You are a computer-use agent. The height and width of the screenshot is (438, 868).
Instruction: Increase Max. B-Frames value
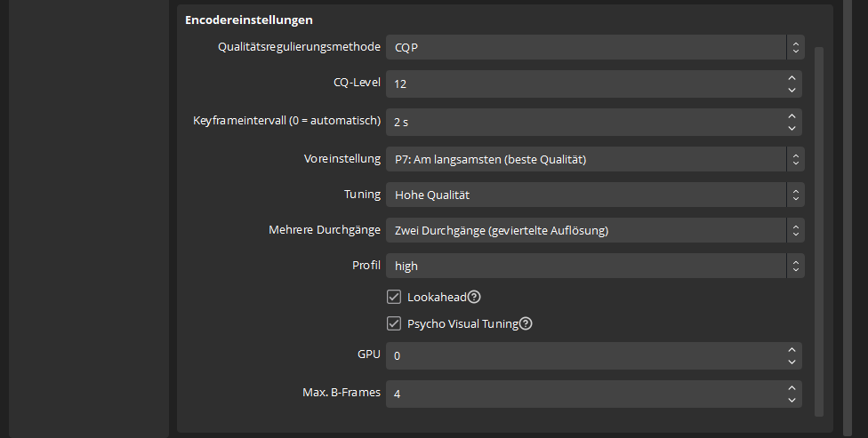(792, 387)
